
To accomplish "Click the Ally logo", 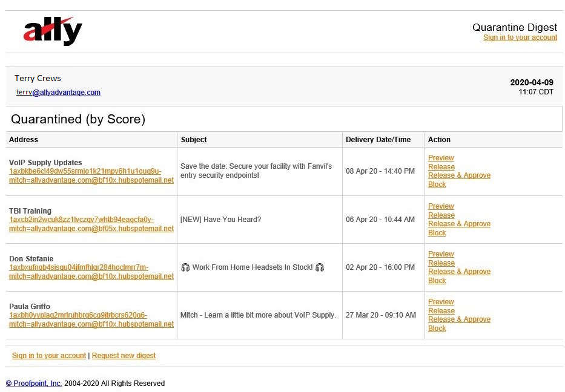I will pyautogui.click(x=53, y=31).
